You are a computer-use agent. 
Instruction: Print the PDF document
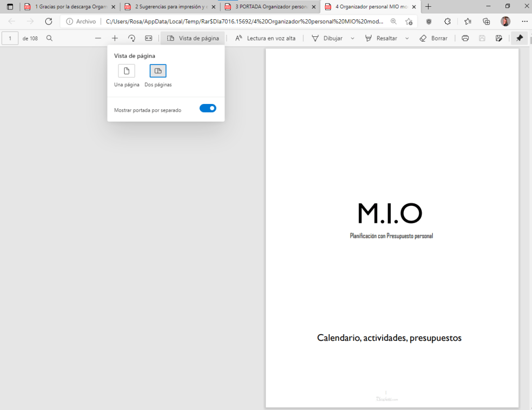(x=465, y=38)
